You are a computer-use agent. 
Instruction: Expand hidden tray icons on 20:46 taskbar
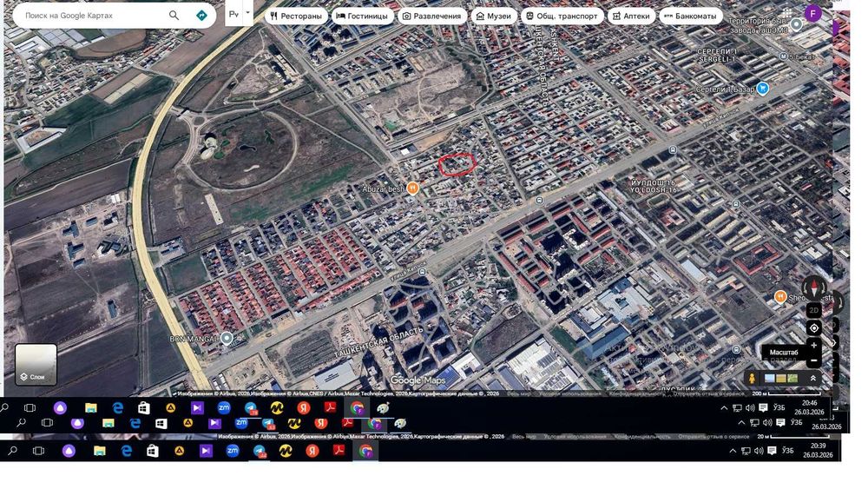(724, 408)
